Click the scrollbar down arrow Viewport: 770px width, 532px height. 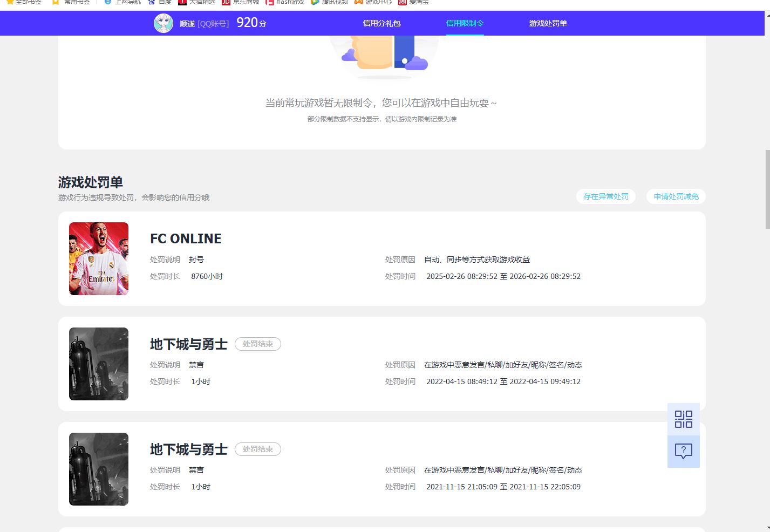(x=767, y=528)
